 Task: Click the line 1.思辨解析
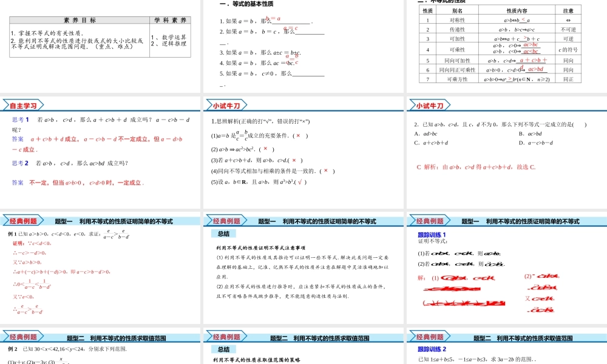pyautogui.click(x=260, y=121)
